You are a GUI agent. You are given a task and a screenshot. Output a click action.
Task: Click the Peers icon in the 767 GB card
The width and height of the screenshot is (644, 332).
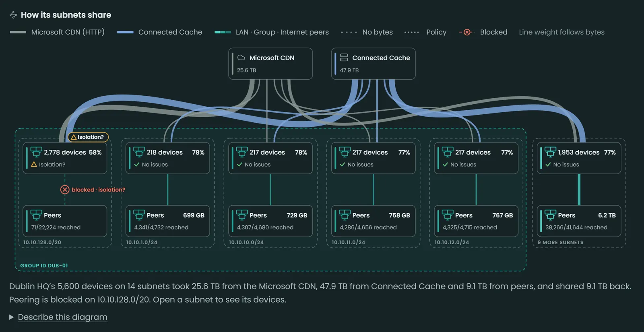448,215
